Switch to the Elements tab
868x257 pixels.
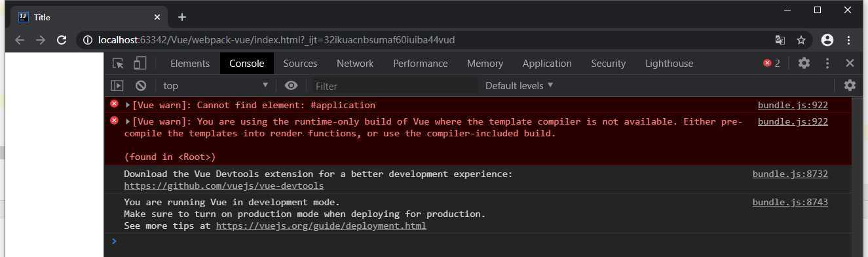pos(190,64)
